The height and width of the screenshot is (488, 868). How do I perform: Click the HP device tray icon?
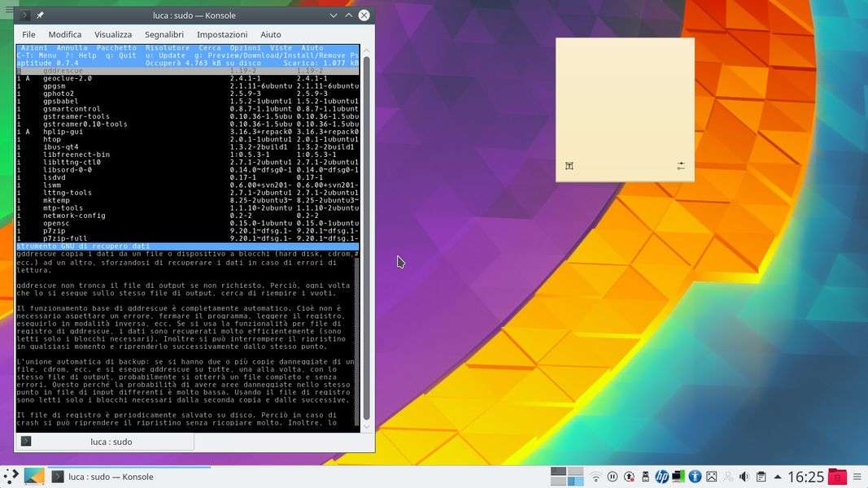coord(661,477)
